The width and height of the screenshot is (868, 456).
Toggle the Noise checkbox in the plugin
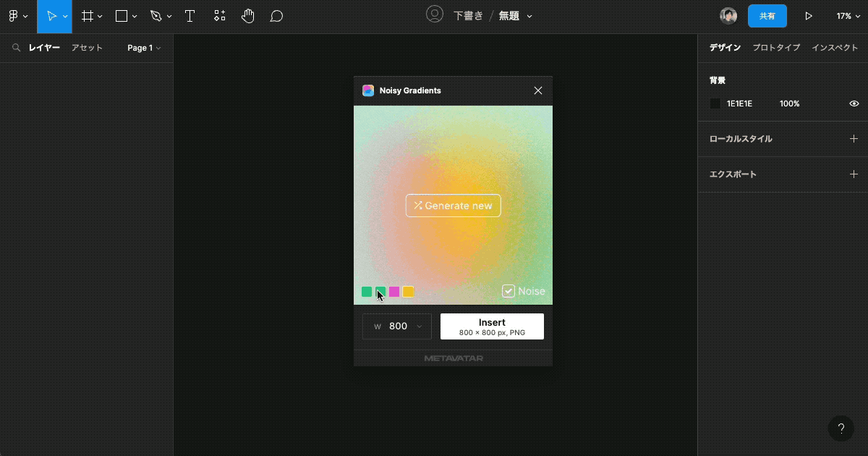(x=509, y=291)
